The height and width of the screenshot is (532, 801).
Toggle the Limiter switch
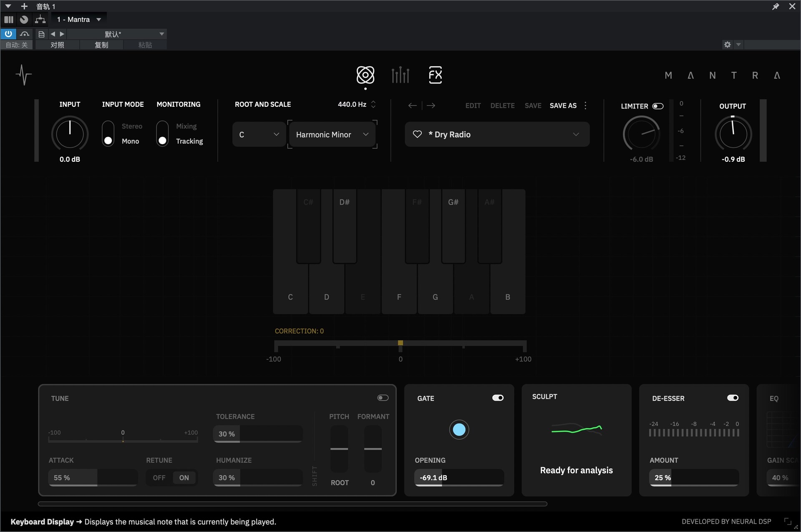click(x=658, y=106)
